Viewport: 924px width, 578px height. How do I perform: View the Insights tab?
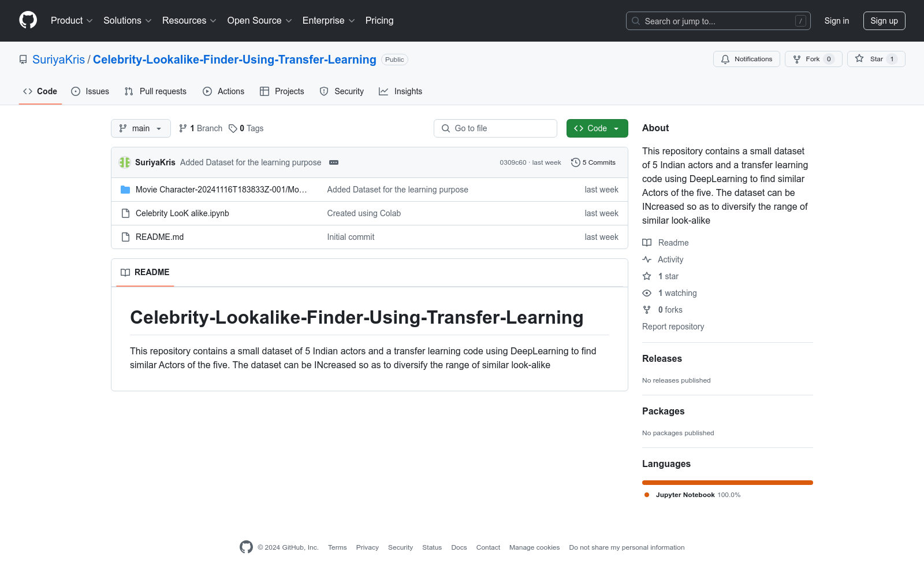[401, 91]
